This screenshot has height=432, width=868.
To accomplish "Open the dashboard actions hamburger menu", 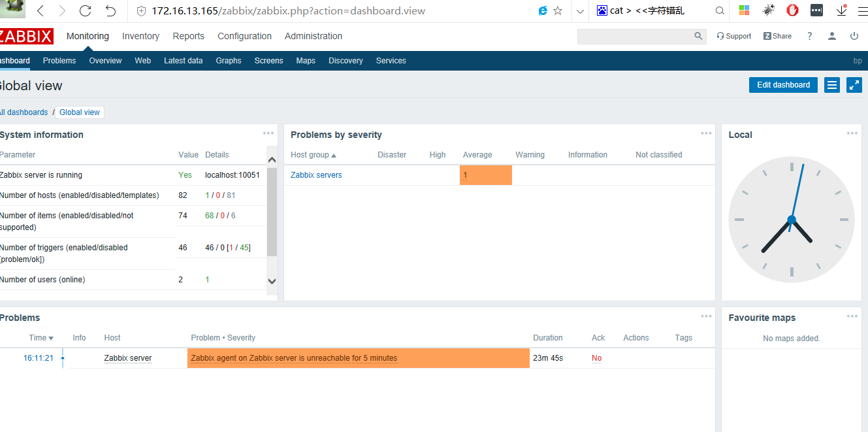I will point(832,85).
